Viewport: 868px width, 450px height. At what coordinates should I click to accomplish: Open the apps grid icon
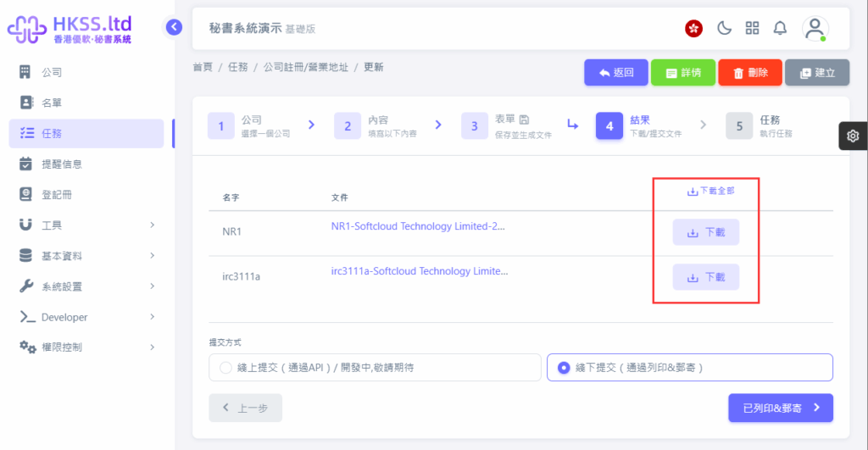[x=753, y=28]
